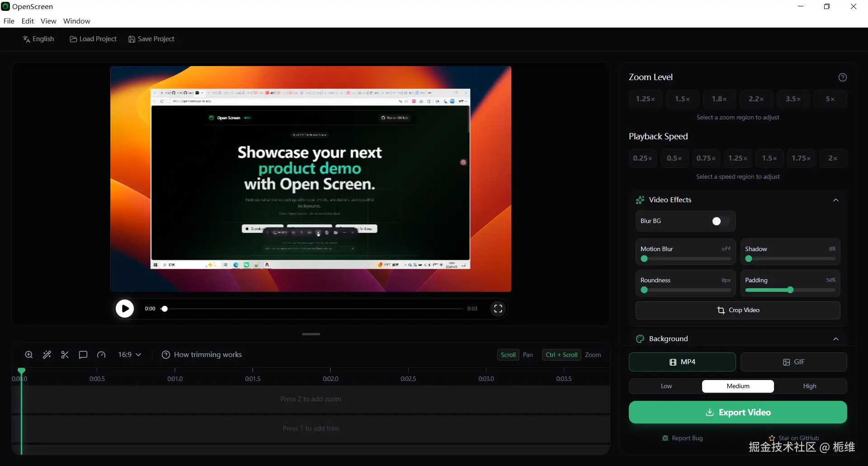Select 3.5× zoom level
The width and height of the screenshot is (868, 466).
click(x=793, y=99)
